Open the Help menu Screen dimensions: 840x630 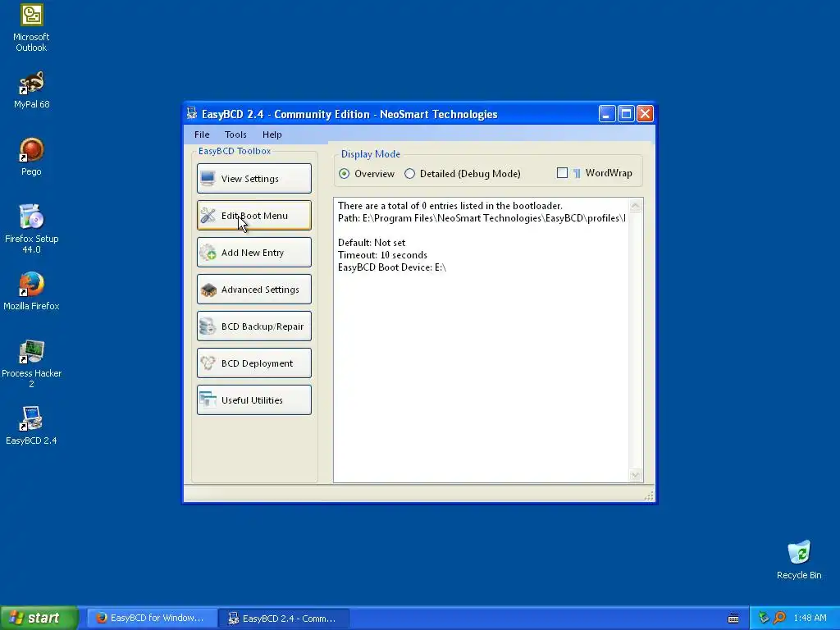pyautogui.click(x=272, y=135)
